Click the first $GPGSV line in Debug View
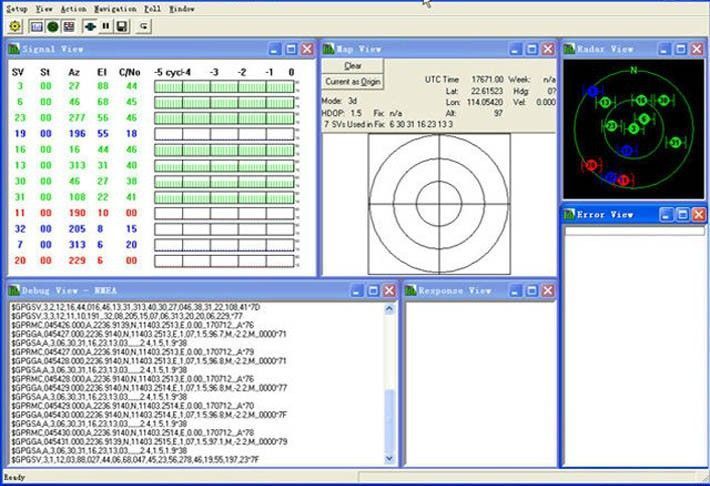710x486 pixels. pos(136,308)
